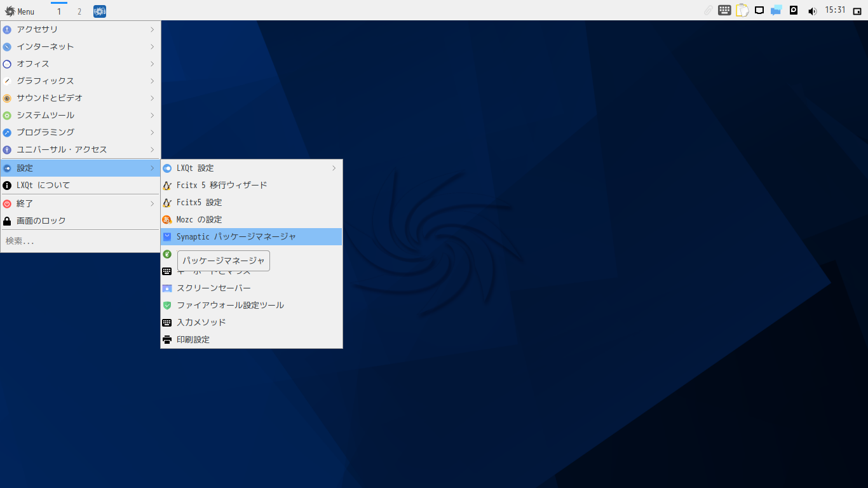Switch to virtual desktop 1
868x488 pixels.
pos(59,11)
